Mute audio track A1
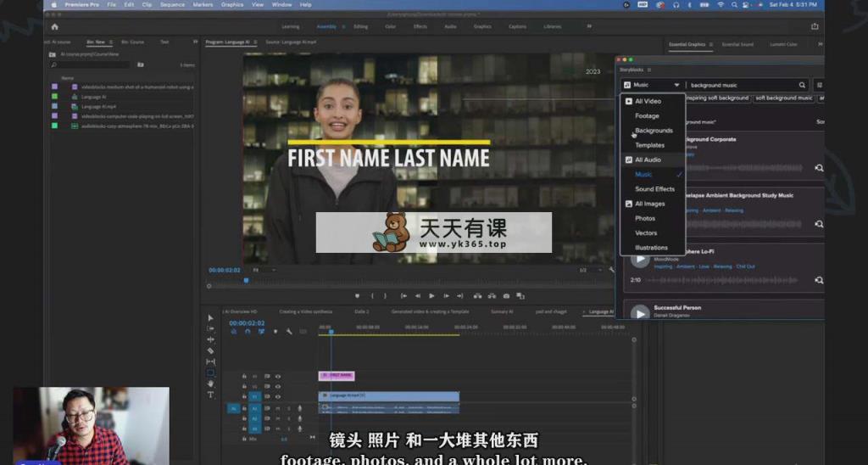The height and width of the screenshot is (465, 868). pos(278,408)
